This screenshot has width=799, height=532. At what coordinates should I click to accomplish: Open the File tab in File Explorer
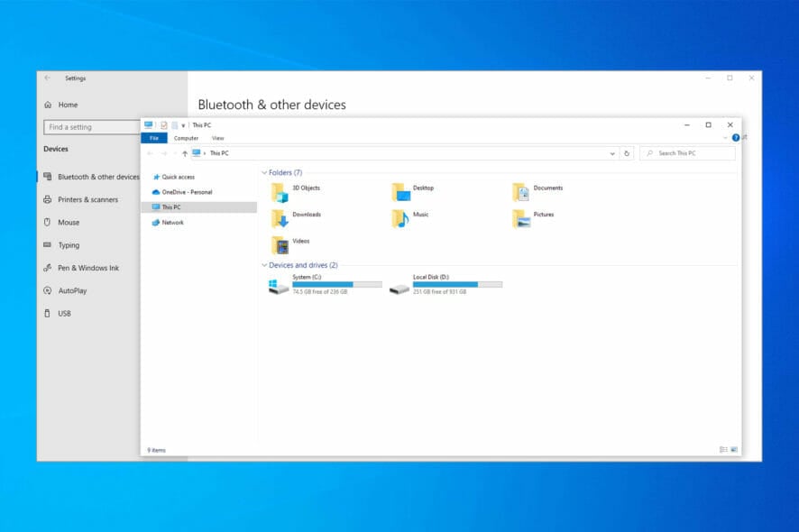pyautogui.click(x=154, y=138)
